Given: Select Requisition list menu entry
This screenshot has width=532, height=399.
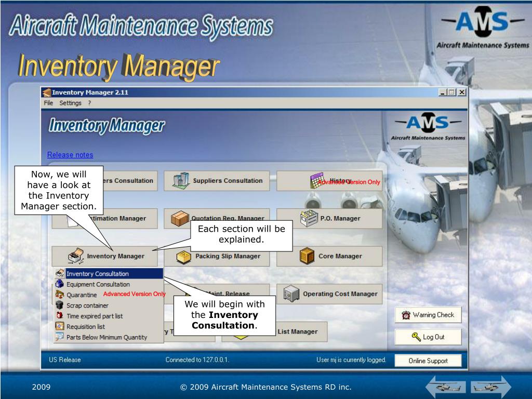Looking at the screenshot, I should (109, 326).
